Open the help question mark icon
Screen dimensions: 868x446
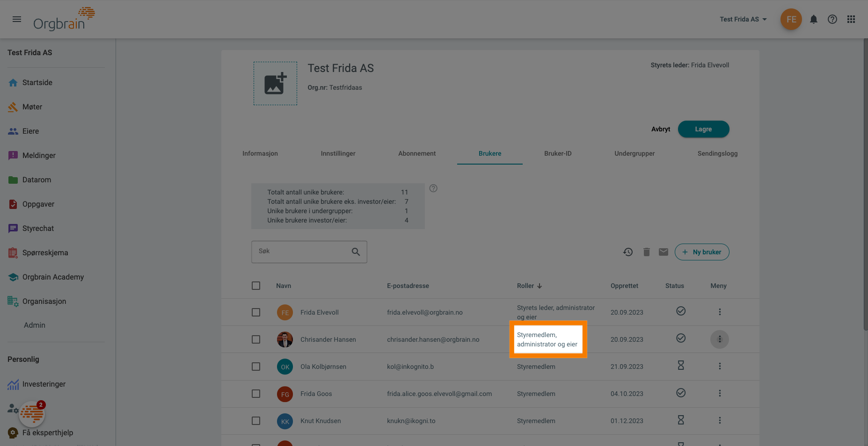click(x=832, y=19)
